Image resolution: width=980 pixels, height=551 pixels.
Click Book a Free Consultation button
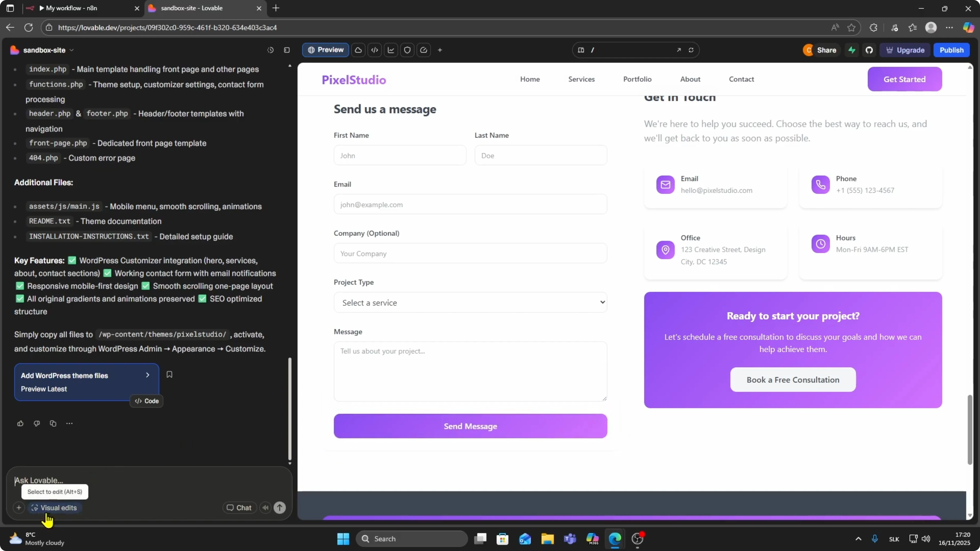pos(793,380)
